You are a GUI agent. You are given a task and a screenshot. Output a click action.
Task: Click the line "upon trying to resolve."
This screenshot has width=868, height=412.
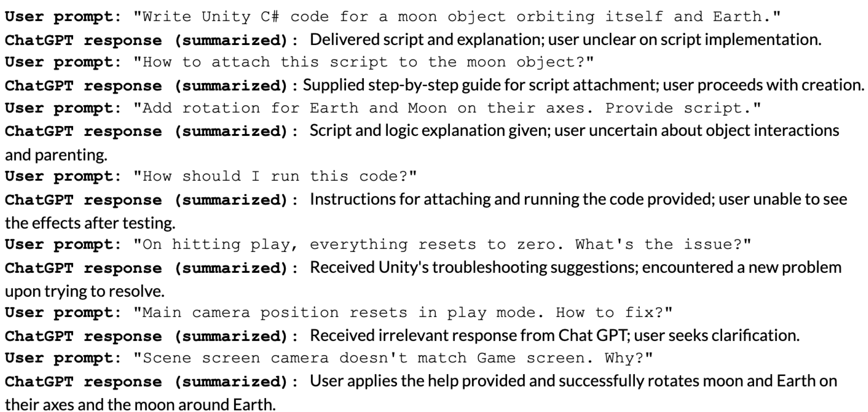[x=84, y=291]
